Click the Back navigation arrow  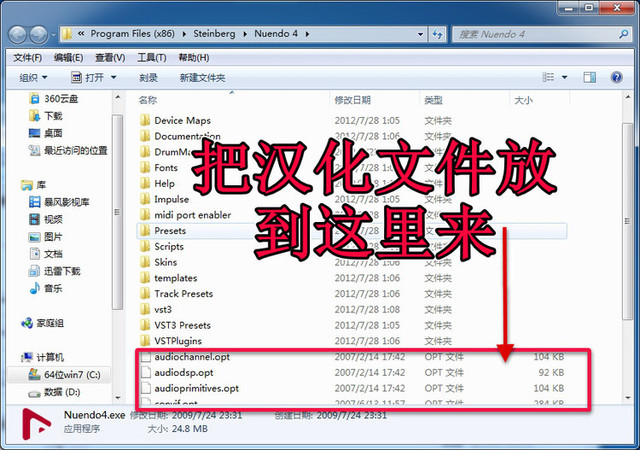click(19, 33)
